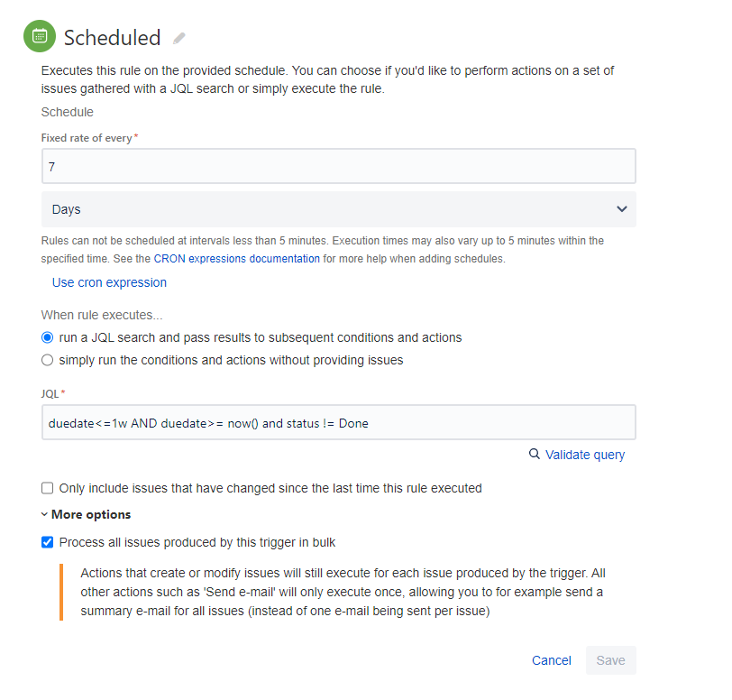Open CRON expressions documentation link

point(237,258)
